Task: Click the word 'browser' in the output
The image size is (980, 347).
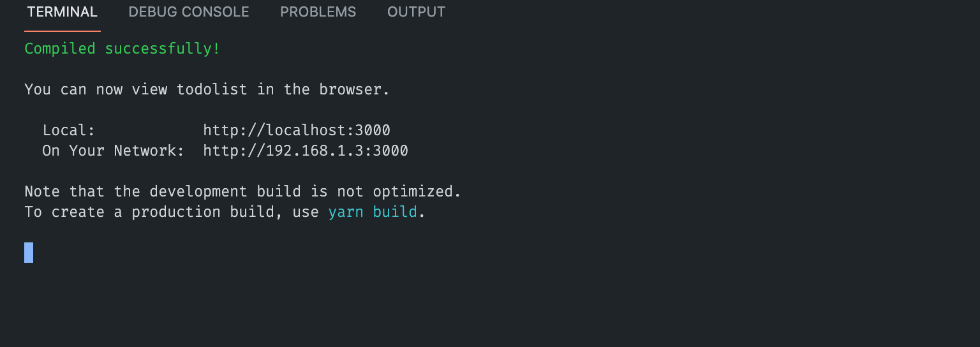Action: [351, 90]
